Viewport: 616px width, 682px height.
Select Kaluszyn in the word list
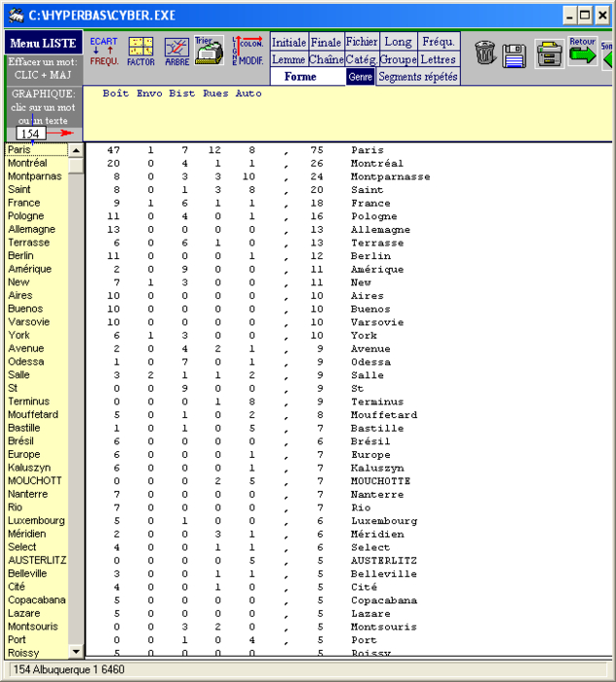tap(37, 468)
